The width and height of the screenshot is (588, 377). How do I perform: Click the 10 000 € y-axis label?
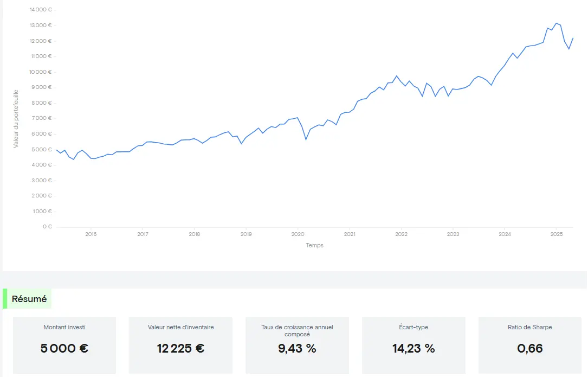(x=41, y=72)
